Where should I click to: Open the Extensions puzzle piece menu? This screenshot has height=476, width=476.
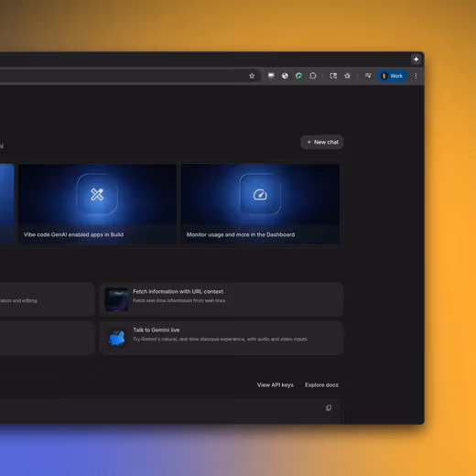pyautogui.click(x=313, y=76)
